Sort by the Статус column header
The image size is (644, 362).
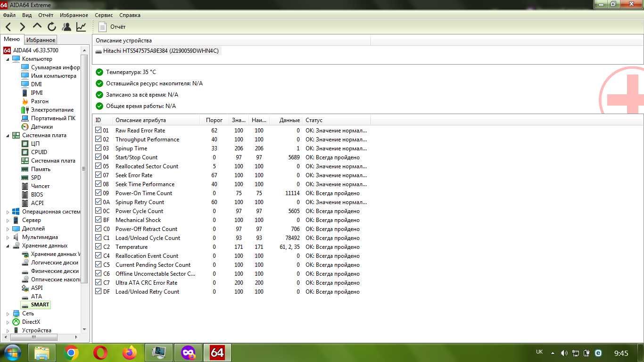pos(337,120)
